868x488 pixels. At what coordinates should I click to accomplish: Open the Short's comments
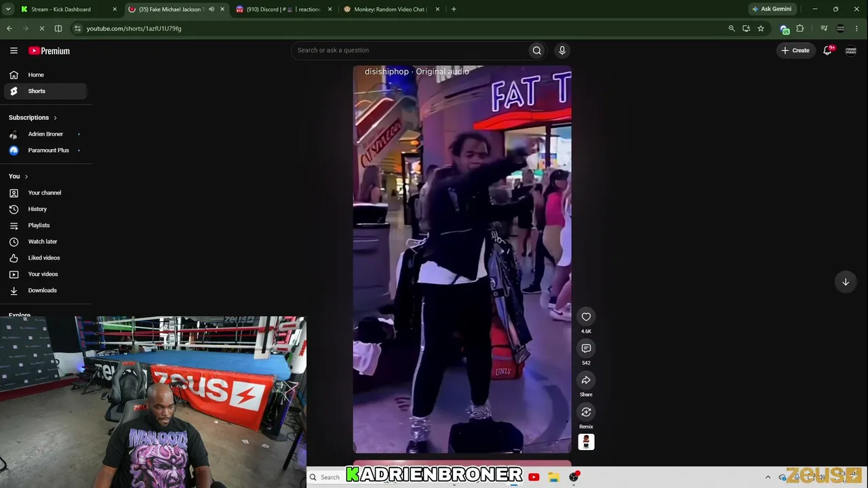point(586,348)
